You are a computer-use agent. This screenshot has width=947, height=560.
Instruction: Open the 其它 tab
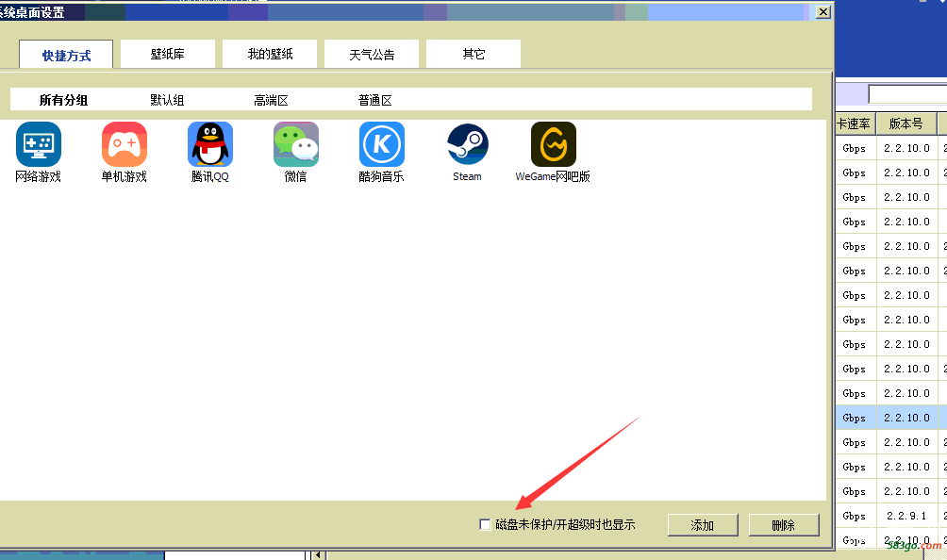point(473,54)
